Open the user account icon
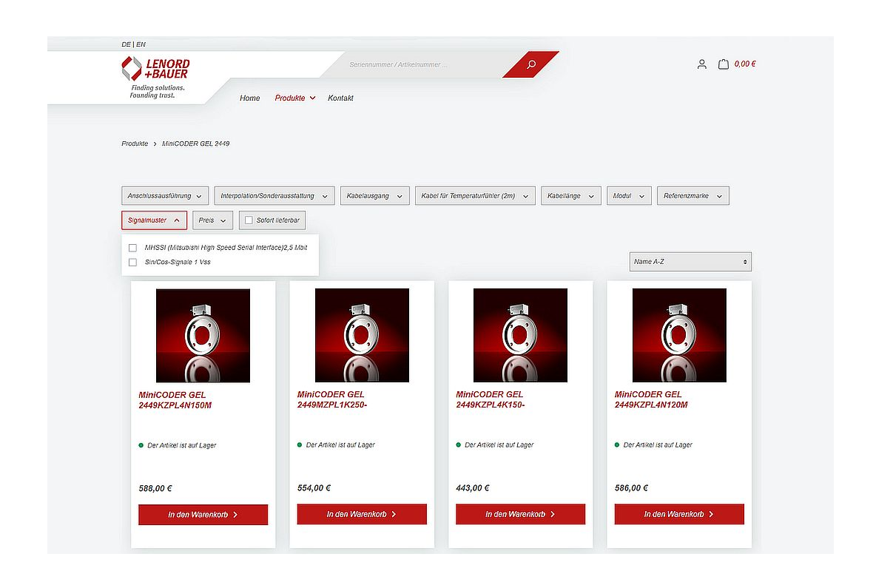This screenshot has width=893, height=588. (701, 64)
